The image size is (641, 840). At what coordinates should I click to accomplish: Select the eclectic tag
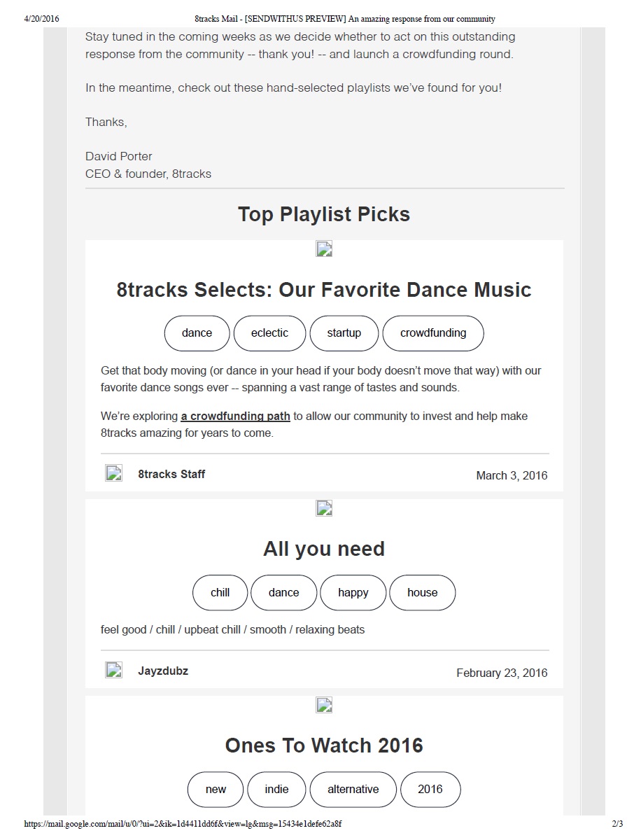click(x=269, y=333)
